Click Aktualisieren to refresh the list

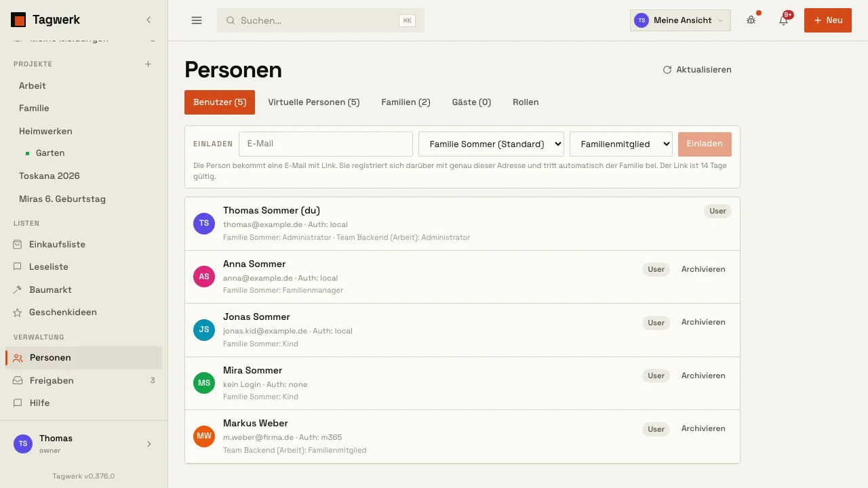coord(697,70)
